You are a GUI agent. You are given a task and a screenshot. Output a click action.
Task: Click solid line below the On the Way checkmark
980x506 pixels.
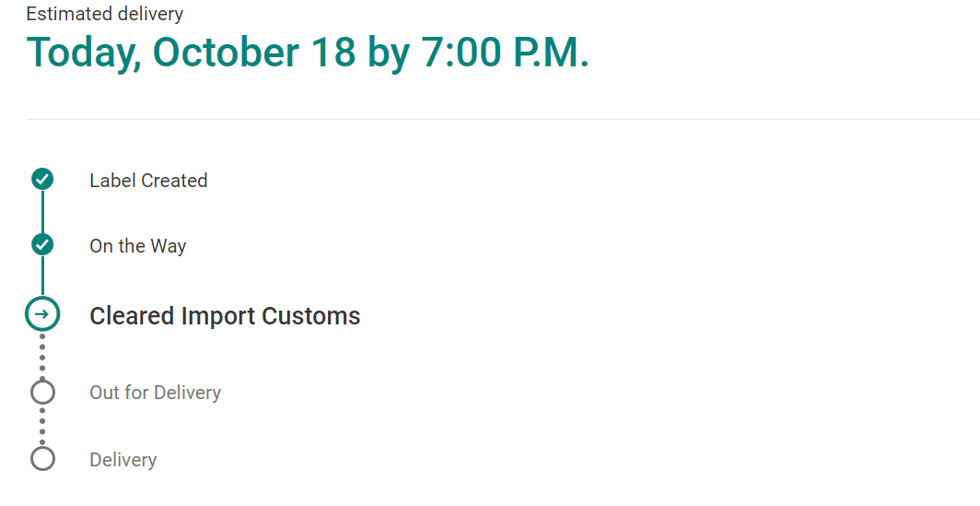[x=42, y=276]
